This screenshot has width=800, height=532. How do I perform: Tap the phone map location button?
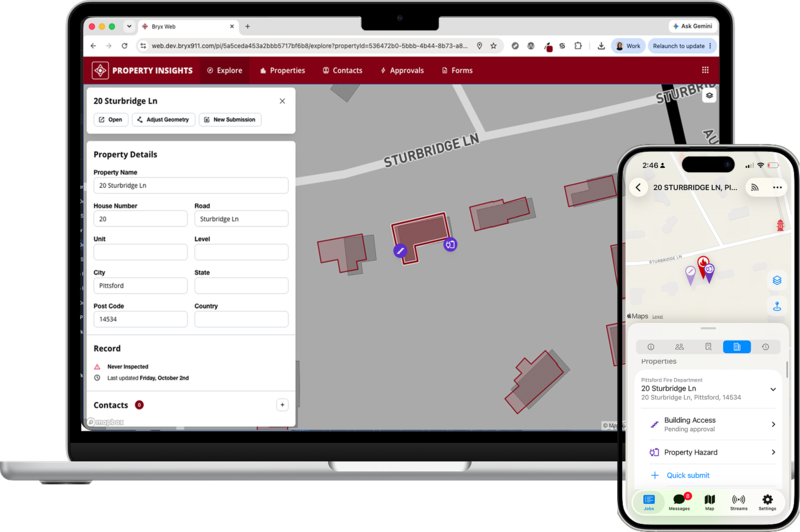tap(777, 306)
